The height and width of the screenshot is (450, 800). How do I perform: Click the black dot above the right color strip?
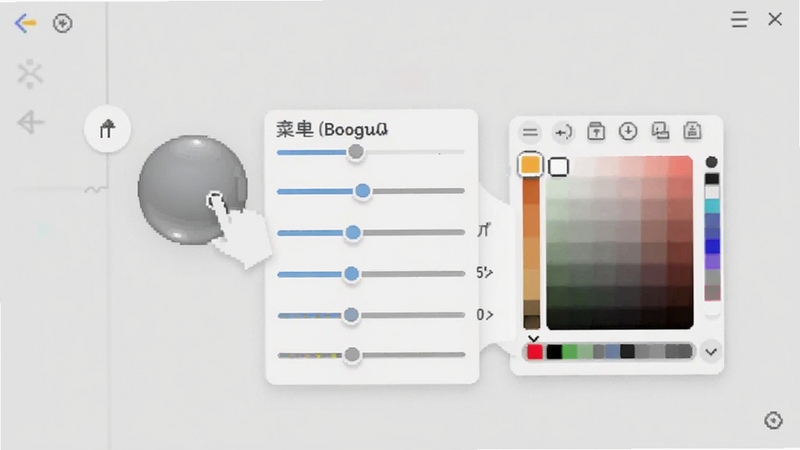tap(711, 162)
